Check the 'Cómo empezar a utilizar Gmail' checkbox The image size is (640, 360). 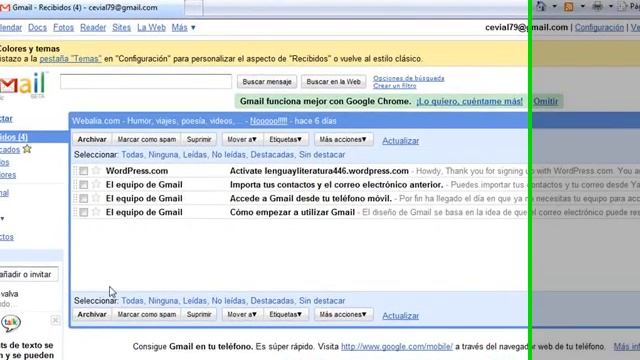[x=84, y=213]
